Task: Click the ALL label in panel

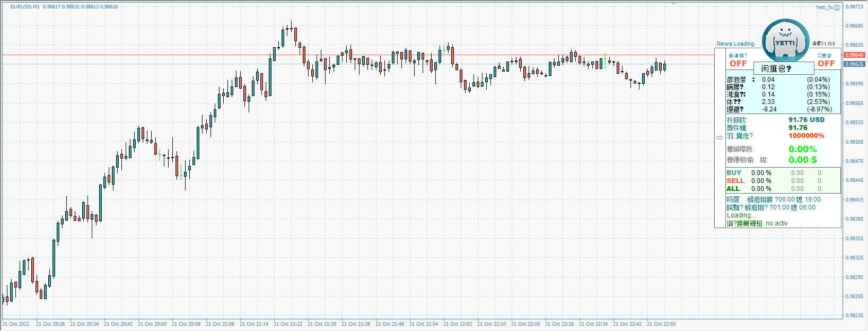Action: coord(733,189)
